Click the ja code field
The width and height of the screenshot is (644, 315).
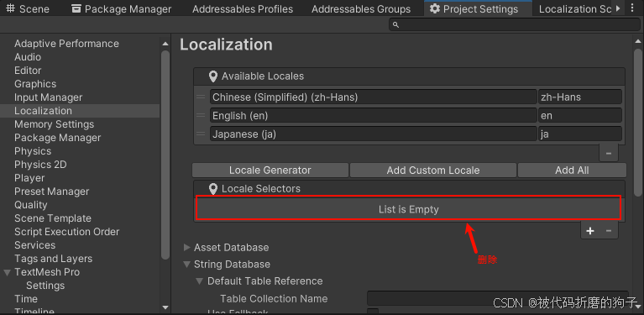[580, 134]
